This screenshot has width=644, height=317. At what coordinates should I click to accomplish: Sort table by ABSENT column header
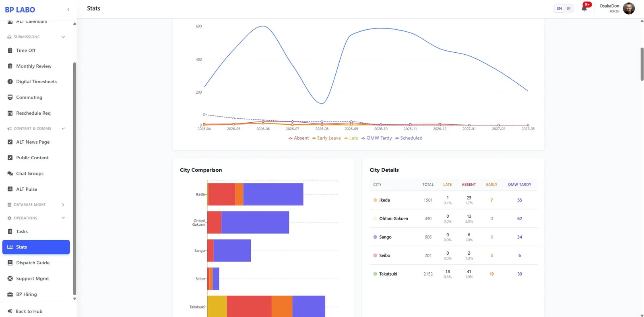point(469,185)
